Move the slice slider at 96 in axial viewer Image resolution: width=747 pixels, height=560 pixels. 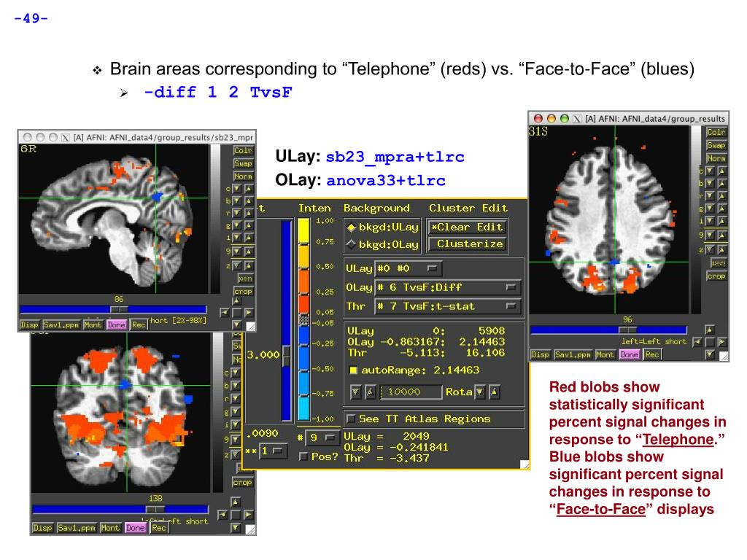tap(627, 330)
